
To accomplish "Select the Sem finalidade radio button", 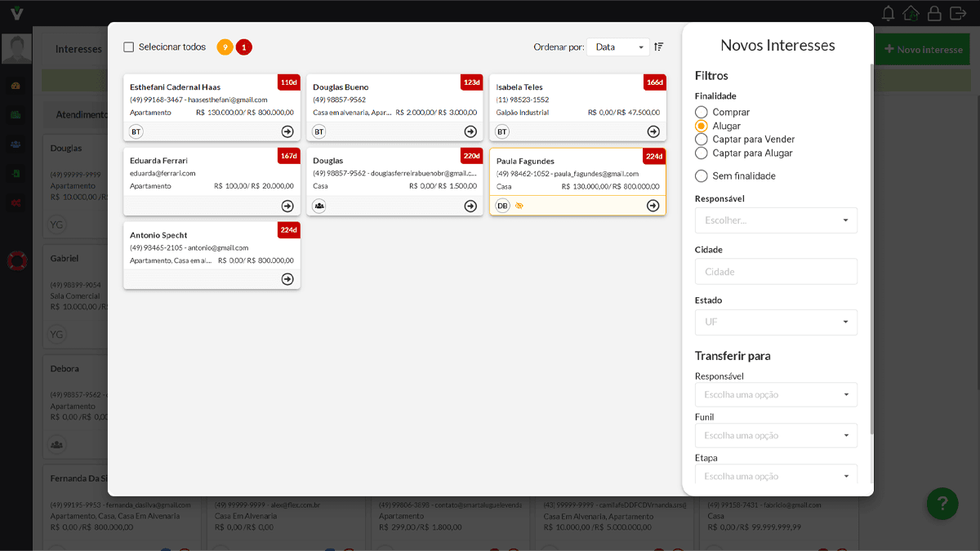I will click(702, 176).
